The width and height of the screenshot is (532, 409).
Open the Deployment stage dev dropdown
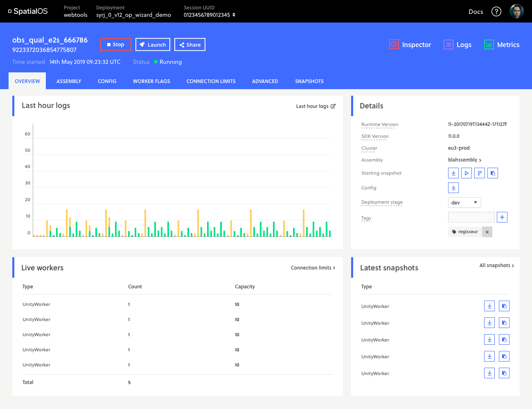(x=464, y=202)
